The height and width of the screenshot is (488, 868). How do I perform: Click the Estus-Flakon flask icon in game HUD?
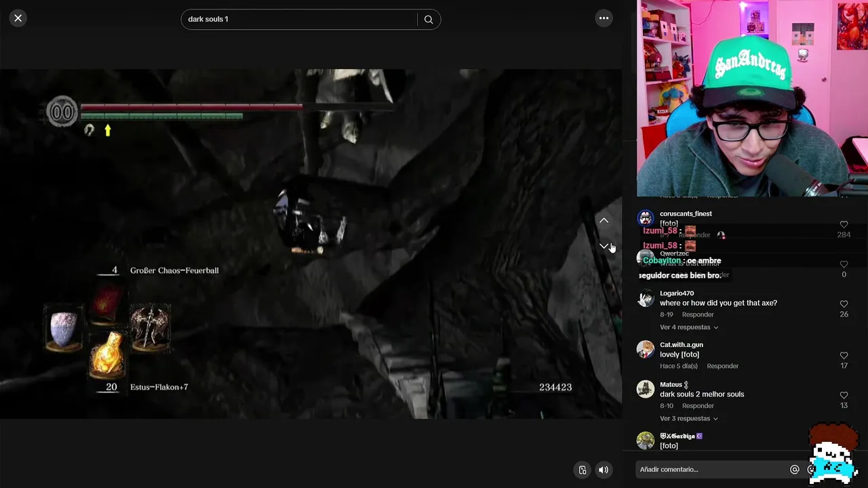106,354
